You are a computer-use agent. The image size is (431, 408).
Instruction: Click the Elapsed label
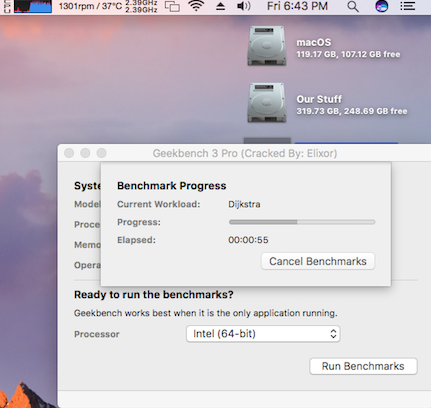[x=136, y=240]
